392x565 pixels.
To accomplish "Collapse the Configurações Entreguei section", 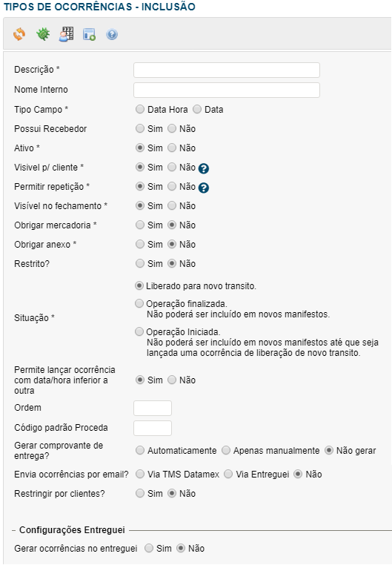I will [x=14, y=530].
